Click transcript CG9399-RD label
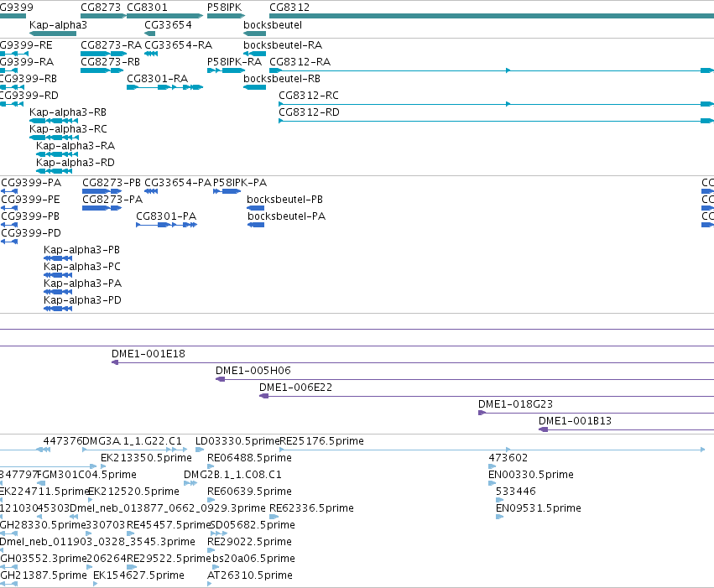714x588 pixels. (x=29, y=95)
